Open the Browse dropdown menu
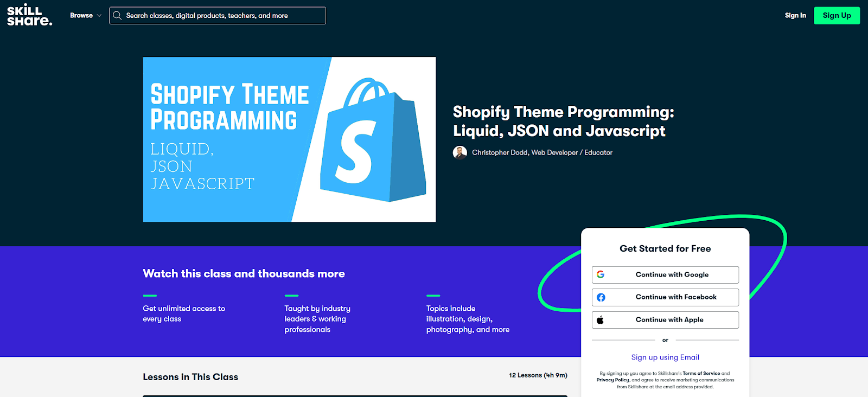 (x=86, y=16)
